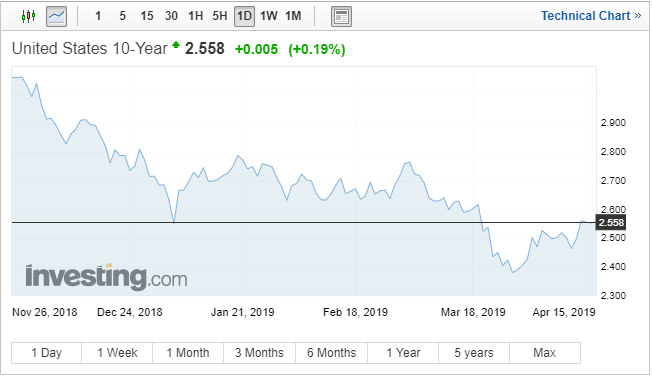Image resolution: width=652 pixels, height=377 pixels.
Task: Choose the 30 minute interval
Action: [x=171, y=16]
